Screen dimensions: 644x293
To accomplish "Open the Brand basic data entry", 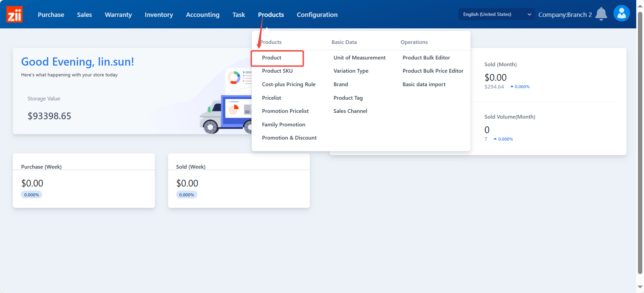I will pos(341,84).
